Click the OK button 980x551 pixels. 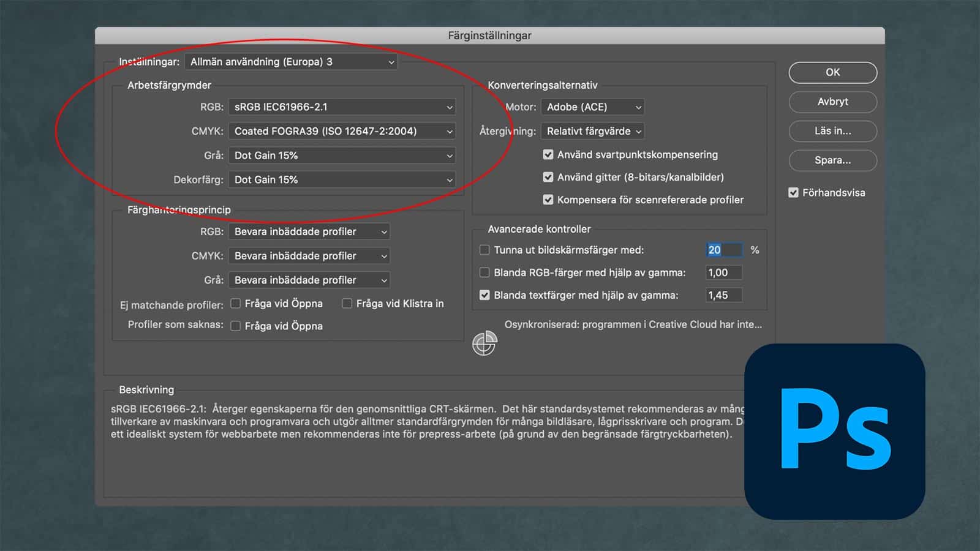833,72
